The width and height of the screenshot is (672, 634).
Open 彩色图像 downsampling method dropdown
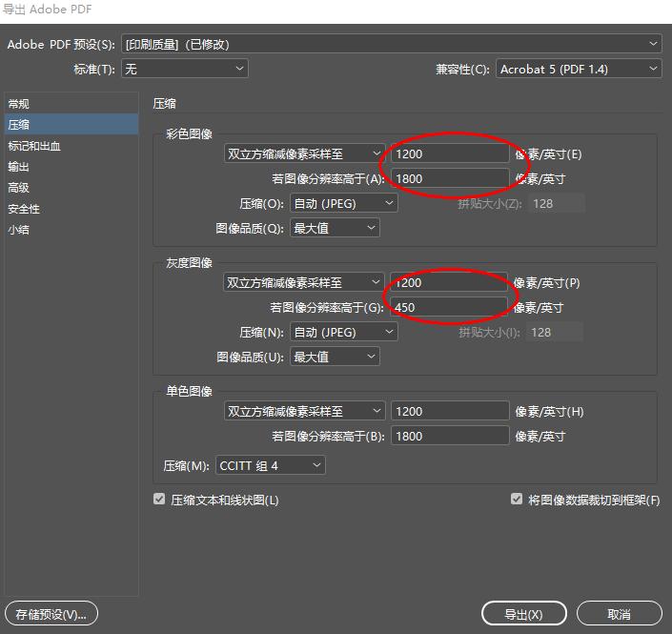pyautogui.click(x=304, y=153)
